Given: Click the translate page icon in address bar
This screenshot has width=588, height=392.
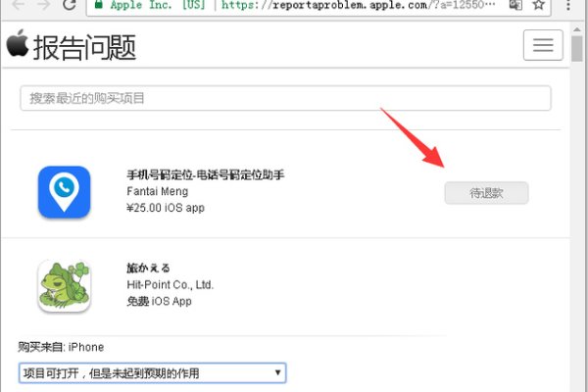Looking at the screenshot, I should pos(515,5).
